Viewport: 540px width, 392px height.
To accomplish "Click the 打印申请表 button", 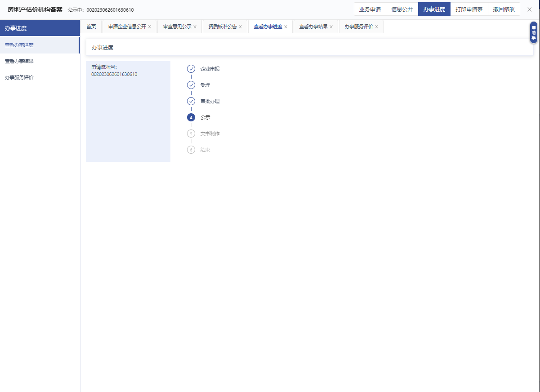I will [x=469, y=9].
